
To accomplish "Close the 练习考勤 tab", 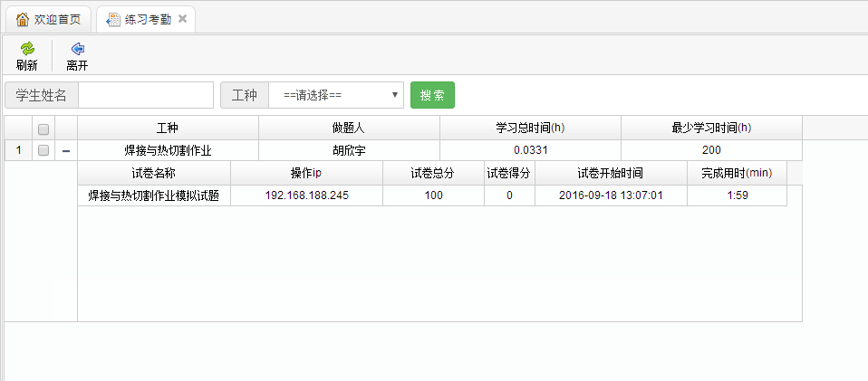I will (182, 20).
